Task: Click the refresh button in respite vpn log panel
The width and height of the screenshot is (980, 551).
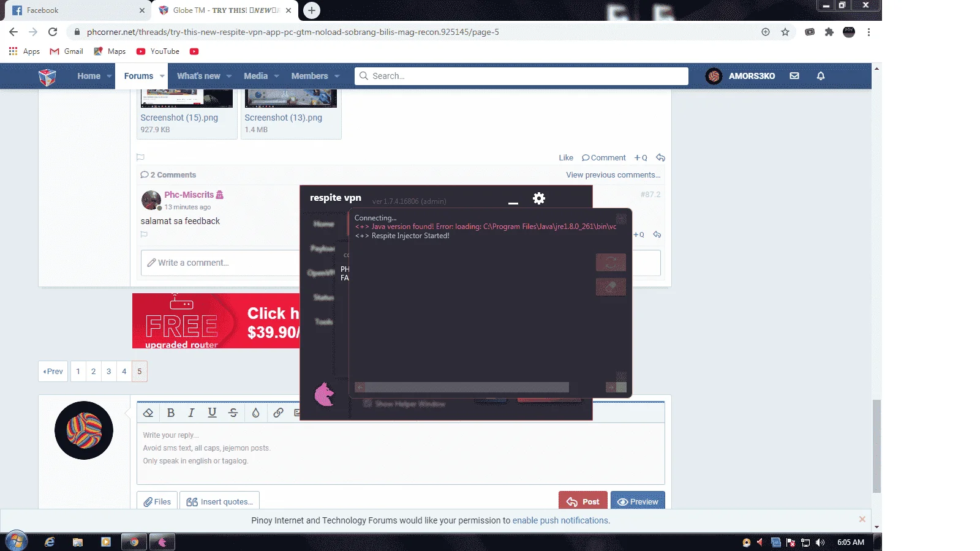Action: [611, 263]
